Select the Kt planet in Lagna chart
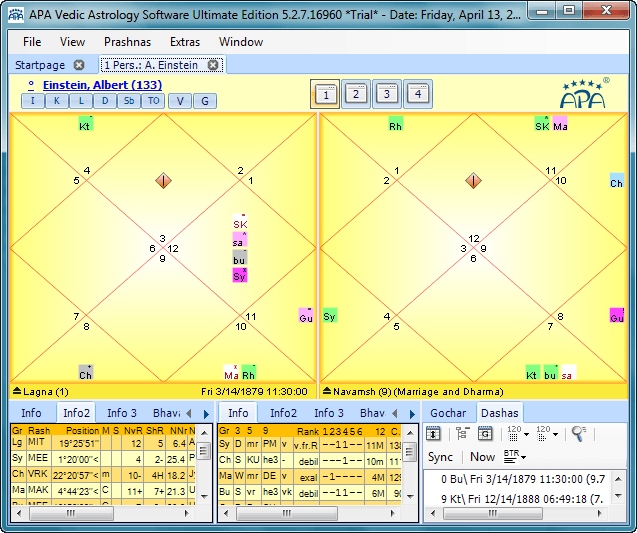This screenshot has width=637, height=533. point(86,124)
